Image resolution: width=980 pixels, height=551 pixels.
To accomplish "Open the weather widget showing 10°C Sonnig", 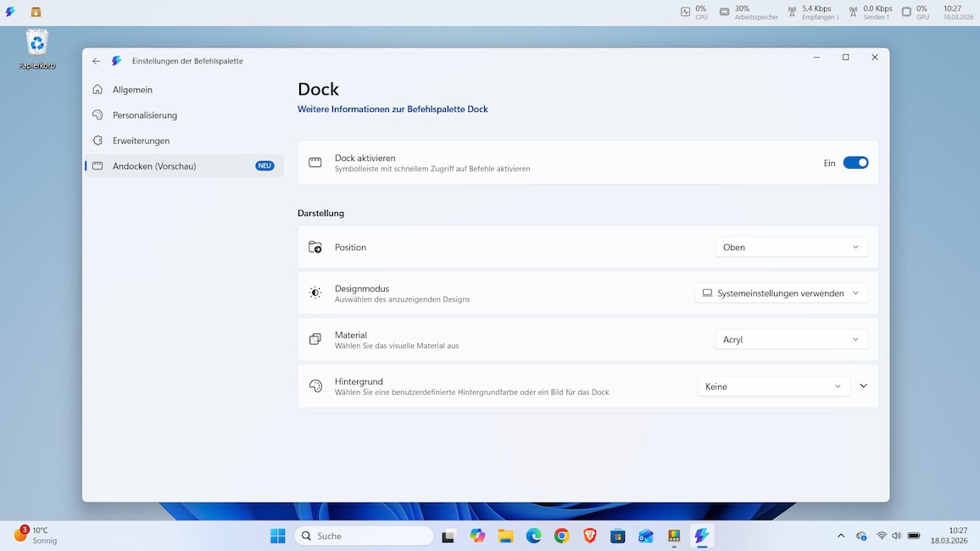I will click(x=36, y=536).
